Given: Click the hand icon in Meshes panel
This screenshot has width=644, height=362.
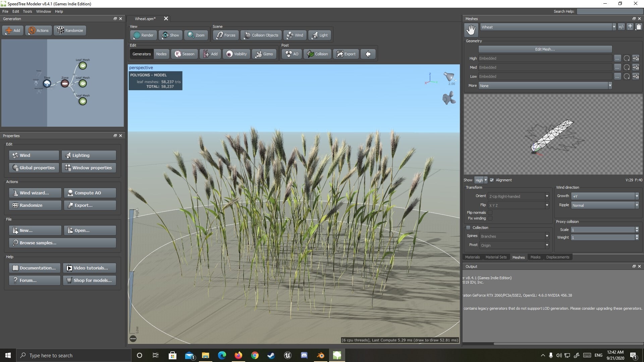Looking at the screenshot, I should pyautogui.click(x=471, y=30).
